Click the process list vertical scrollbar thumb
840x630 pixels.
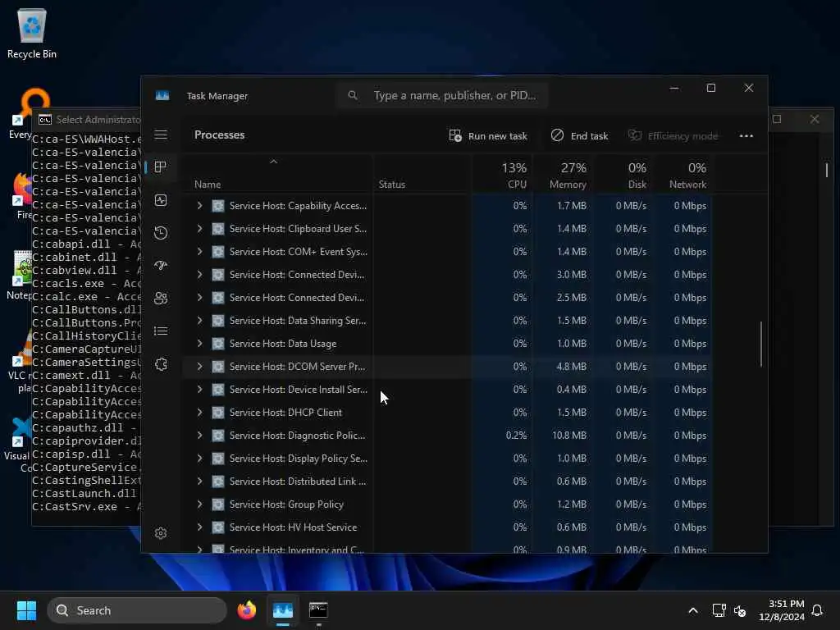pyautogui.click(x=760, y=344)
